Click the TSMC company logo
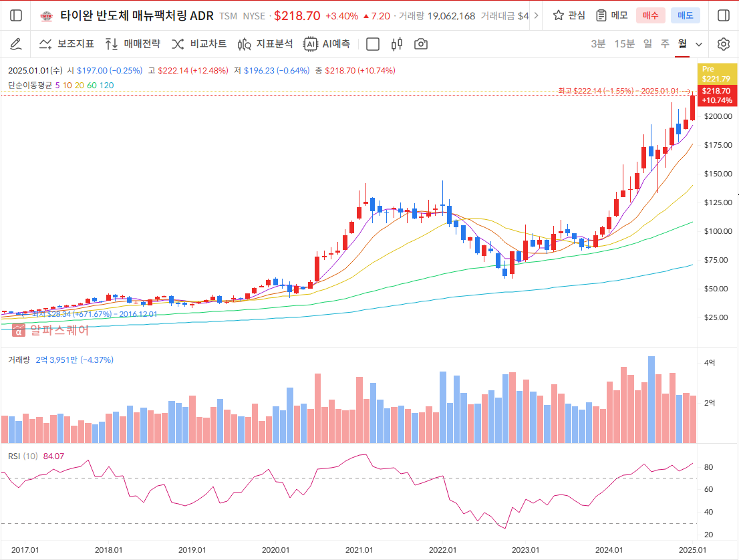Viewport: 739px width, 560px height. (x=46, y=16)
